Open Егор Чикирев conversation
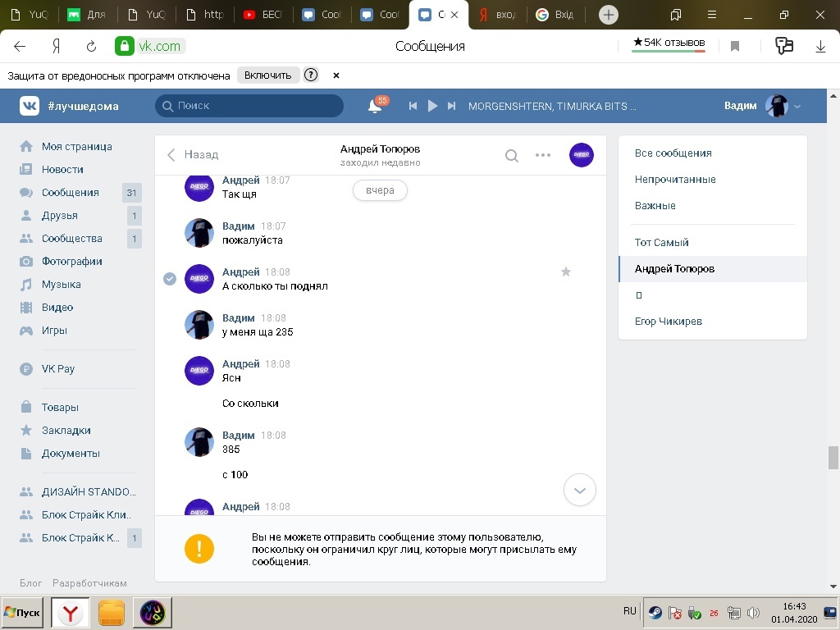The width and height of the screenshot is (840, 630). [668, 321]
